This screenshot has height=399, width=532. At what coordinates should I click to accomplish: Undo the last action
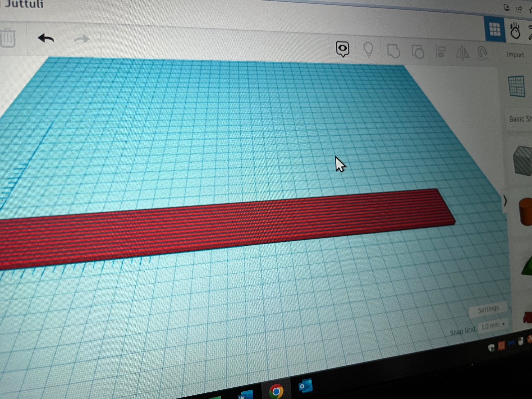point(46,39)
